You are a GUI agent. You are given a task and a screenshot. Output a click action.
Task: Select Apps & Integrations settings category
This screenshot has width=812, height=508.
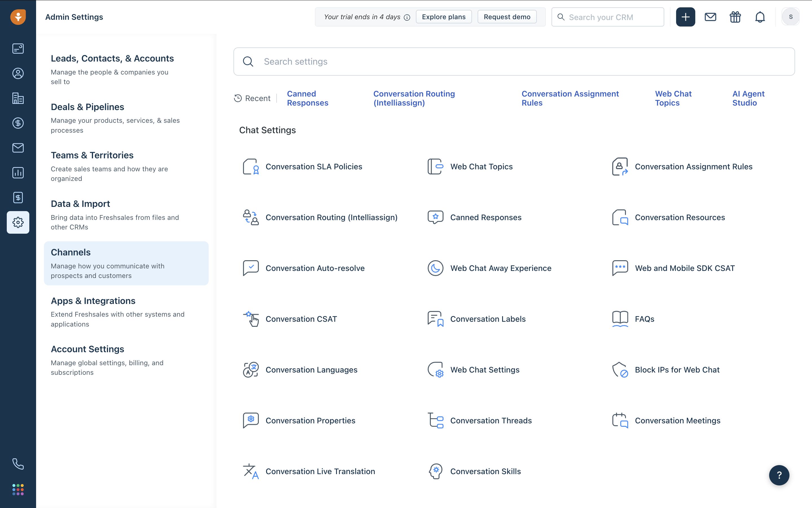click(126, 312)
